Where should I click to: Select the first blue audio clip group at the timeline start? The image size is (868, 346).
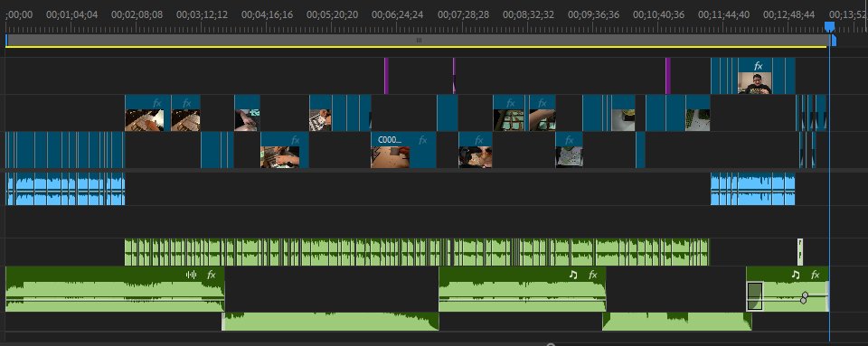(x=65, y=189)
